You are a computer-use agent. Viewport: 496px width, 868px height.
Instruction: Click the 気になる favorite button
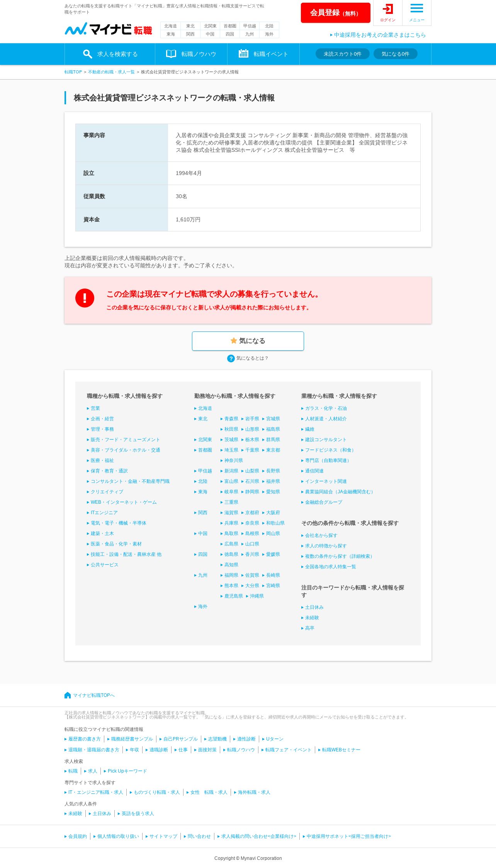[248, 341]
